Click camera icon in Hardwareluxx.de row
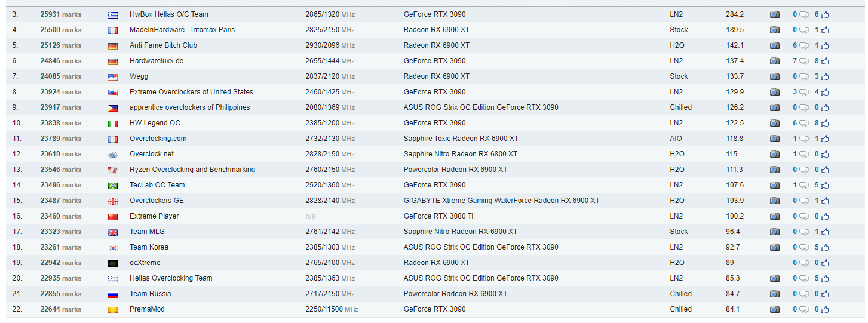The width and height of the screenshot is (868, 323). (x=774, y=61)
